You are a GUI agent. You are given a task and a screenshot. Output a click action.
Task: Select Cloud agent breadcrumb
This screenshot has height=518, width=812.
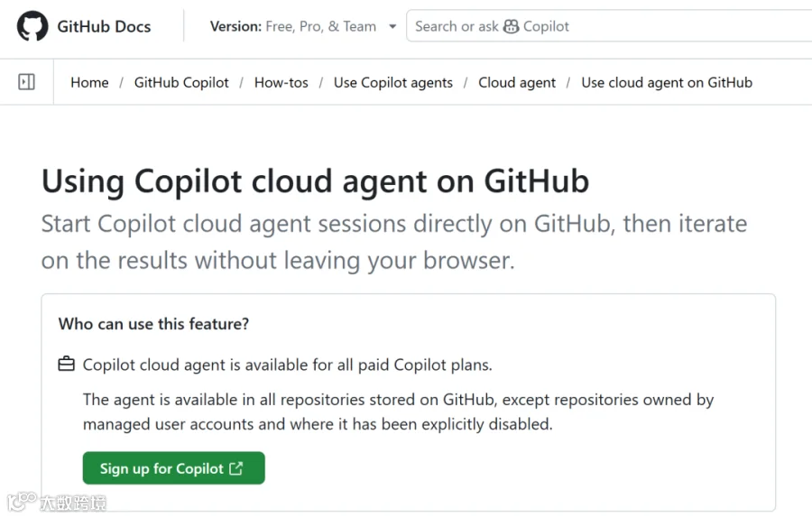pyautogui.click(x=517, y=82)
